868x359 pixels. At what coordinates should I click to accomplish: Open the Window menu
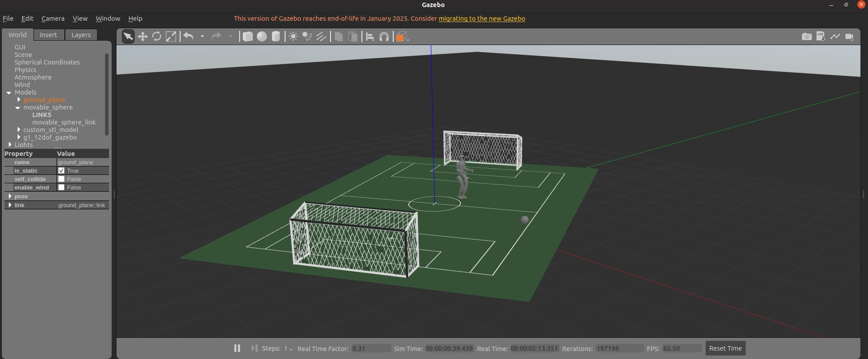point(108,19)
